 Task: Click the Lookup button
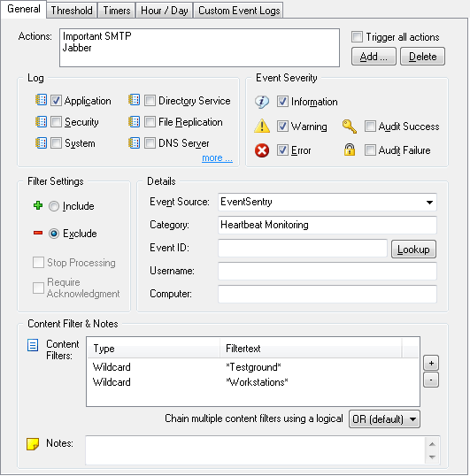coord(413,250)
